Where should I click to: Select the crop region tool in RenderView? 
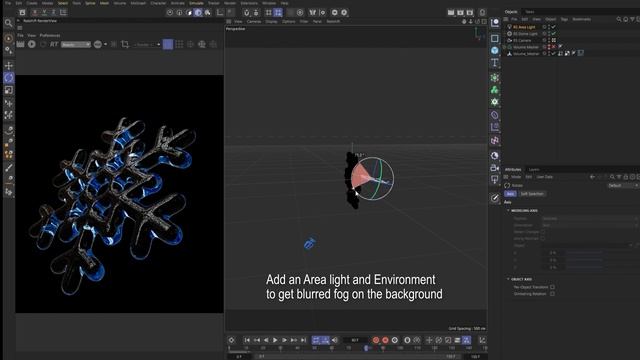(125, 44)
